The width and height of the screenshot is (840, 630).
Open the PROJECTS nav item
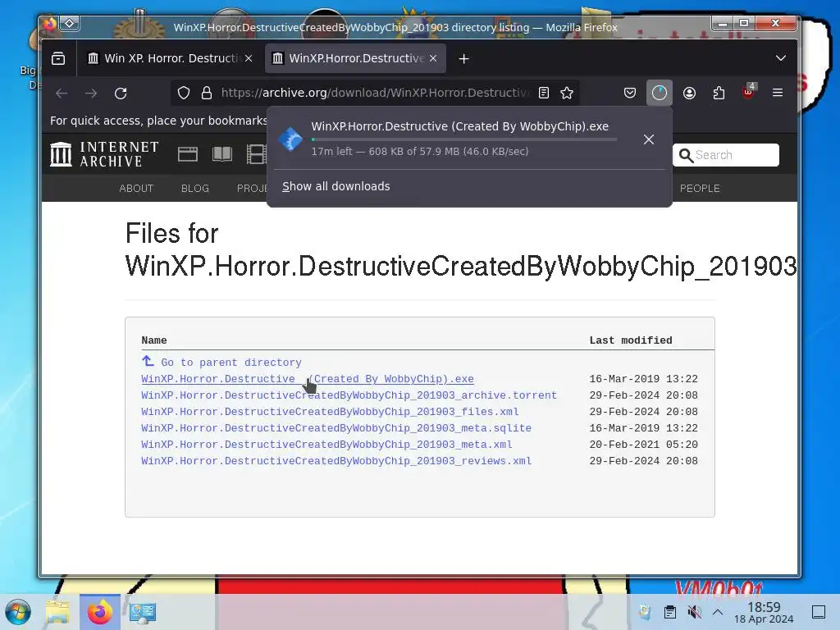252,189
